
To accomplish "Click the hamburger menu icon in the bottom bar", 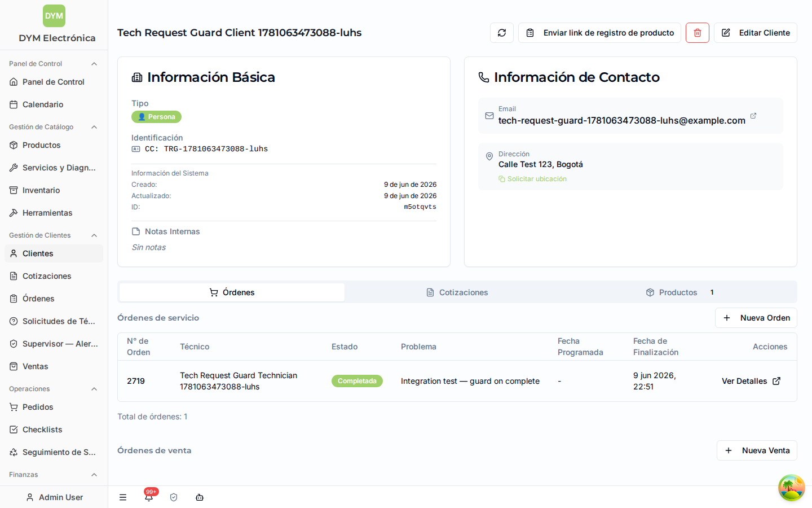I will (x=123, y=497).
